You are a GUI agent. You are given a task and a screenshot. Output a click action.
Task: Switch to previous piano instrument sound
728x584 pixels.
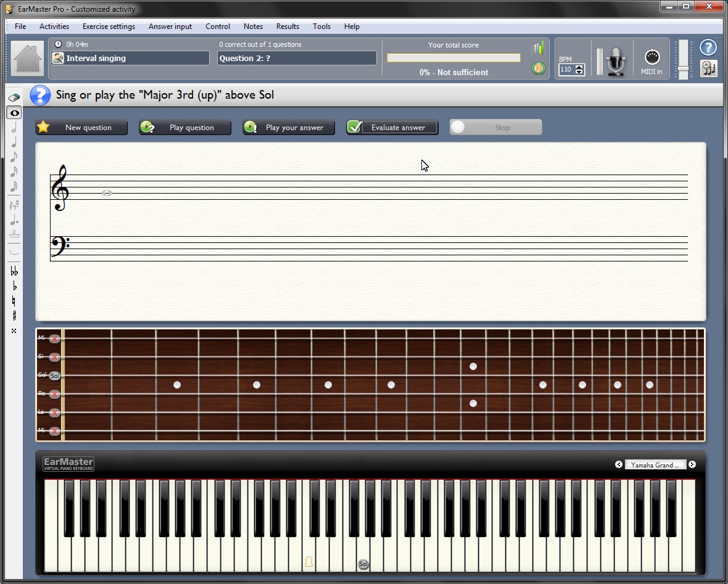click(619, 465)
